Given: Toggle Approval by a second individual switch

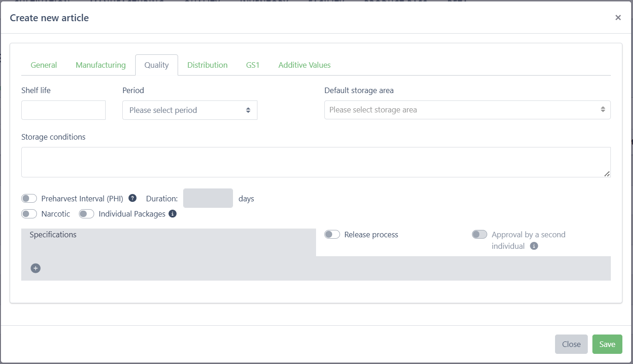Looking at the screenshot, I should [x=479, y=235].
